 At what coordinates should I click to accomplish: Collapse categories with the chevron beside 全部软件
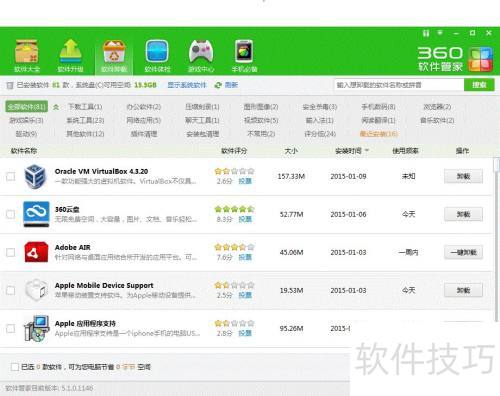56,107
